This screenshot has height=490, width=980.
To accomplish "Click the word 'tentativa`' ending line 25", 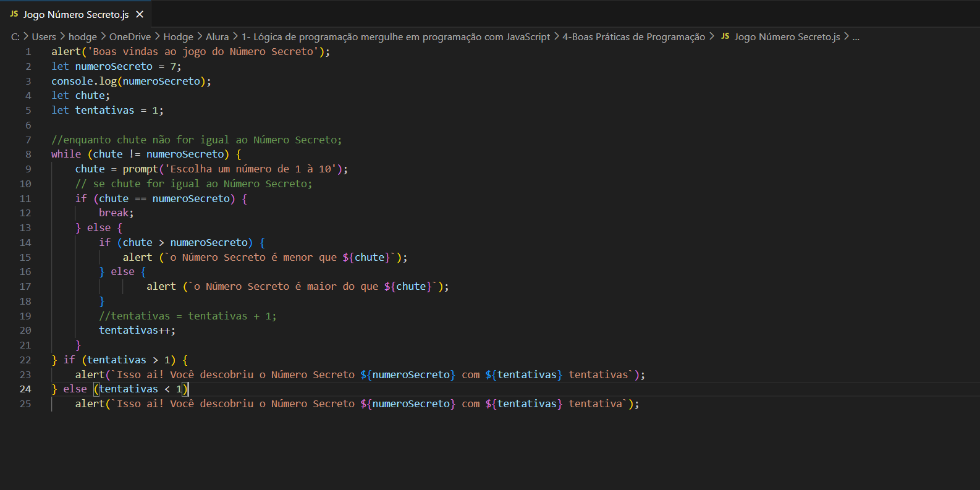I will pyautogui.click(x=598, y=404).
